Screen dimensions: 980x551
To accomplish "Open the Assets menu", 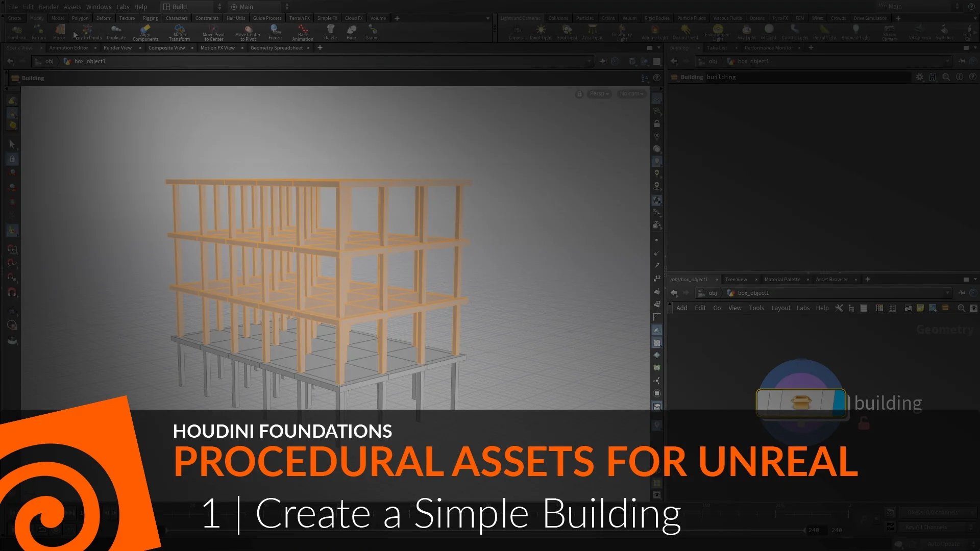I will pyautogui.click(x=72, y=7).
